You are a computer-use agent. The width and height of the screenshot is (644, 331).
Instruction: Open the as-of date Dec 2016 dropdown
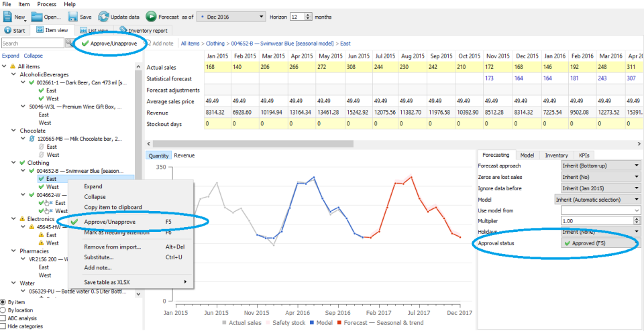tap(231, 17)
